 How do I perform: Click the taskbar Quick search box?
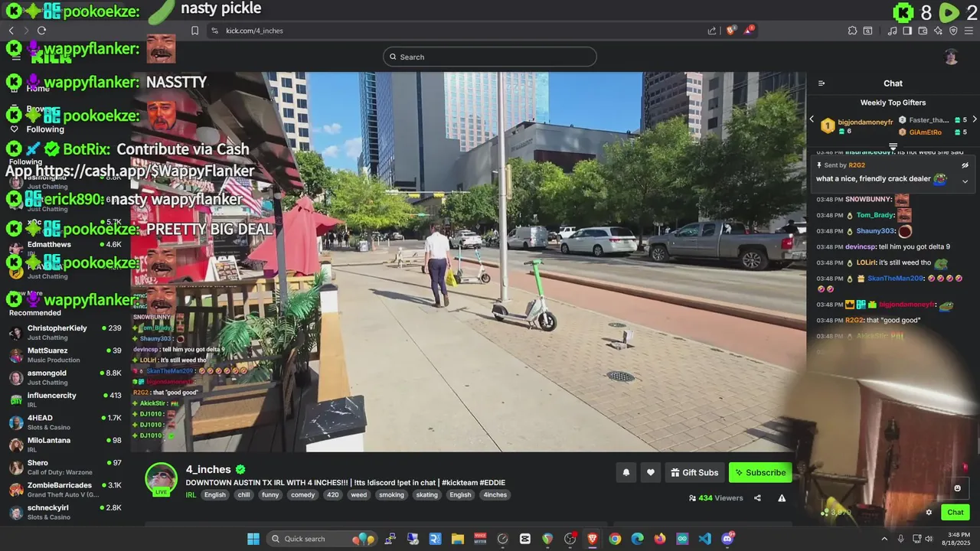322,539
